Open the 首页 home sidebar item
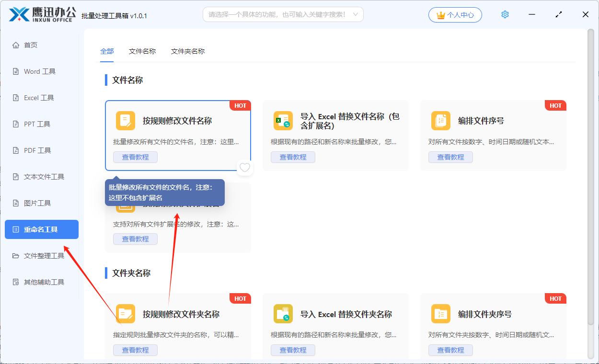Screen dimensions: 599x364 click(42, 45)
